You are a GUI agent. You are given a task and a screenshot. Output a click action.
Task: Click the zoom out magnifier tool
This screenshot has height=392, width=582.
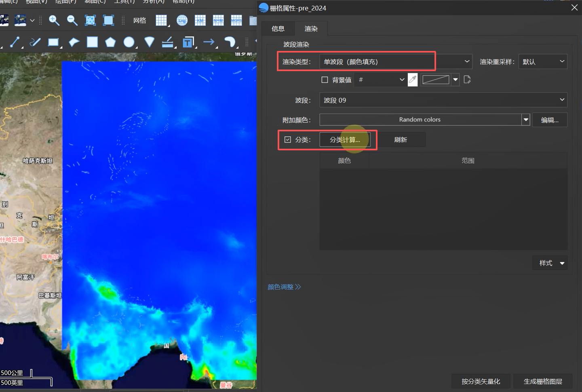[72, 20]
